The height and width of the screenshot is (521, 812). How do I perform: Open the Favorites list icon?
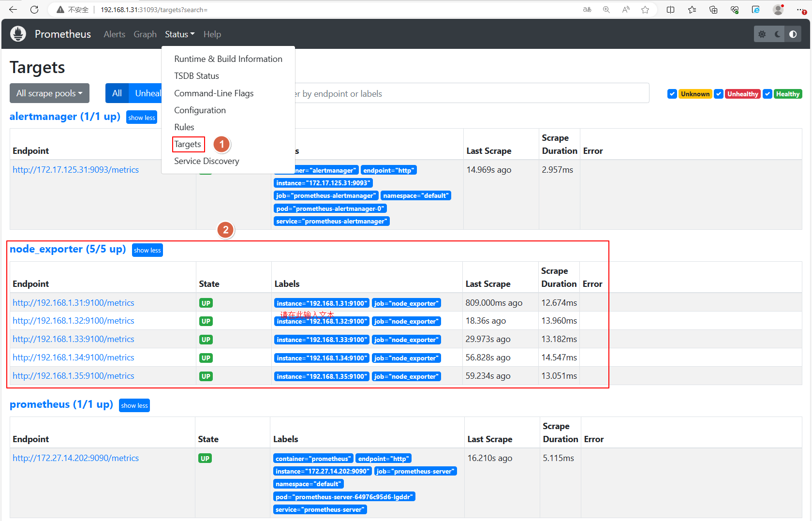click(692, 10)
